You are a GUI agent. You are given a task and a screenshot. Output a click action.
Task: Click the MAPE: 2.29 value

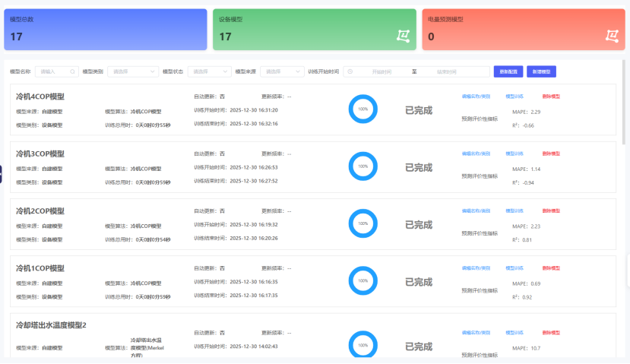pos(527,112)
